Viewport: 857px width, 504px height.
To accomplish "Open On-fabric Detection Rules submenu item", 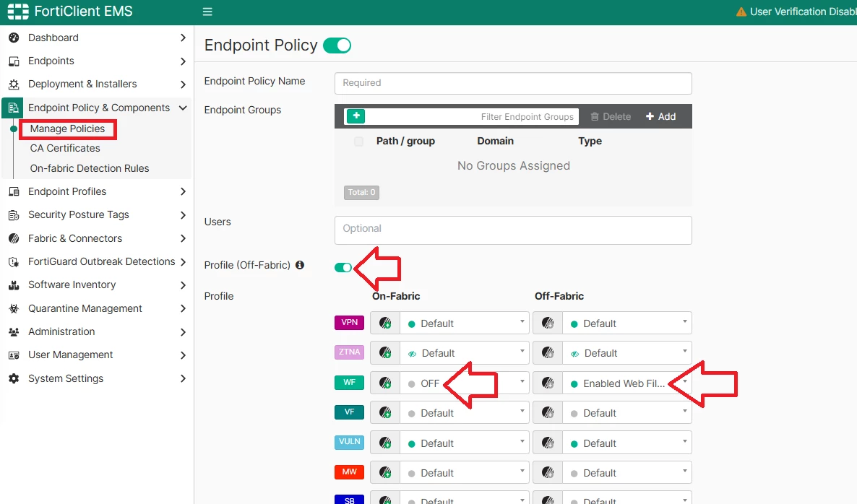I will tap(90, 168).
